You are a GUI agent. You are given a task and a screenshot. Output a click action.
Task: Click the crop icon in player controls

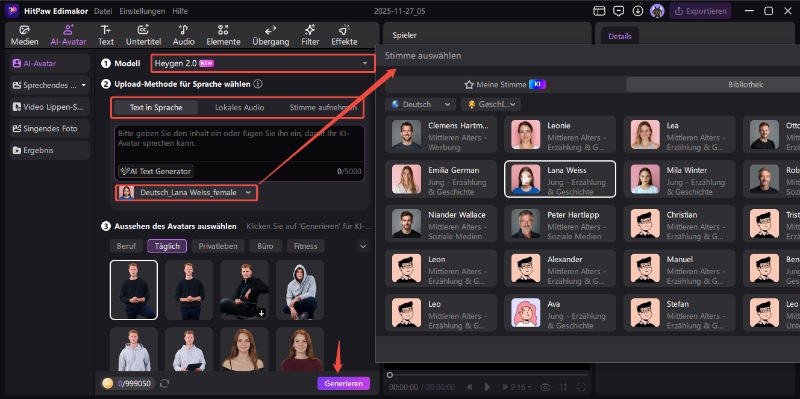click(x=563, y=387)
